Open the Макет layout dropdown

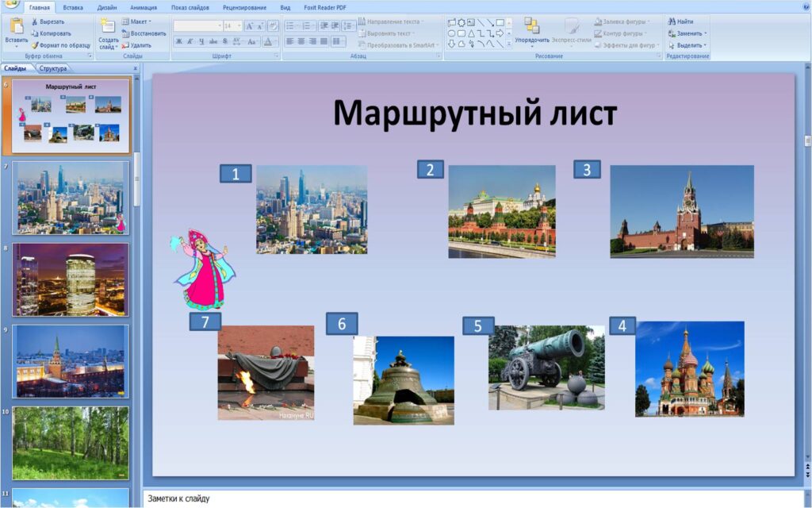(138, 21)
